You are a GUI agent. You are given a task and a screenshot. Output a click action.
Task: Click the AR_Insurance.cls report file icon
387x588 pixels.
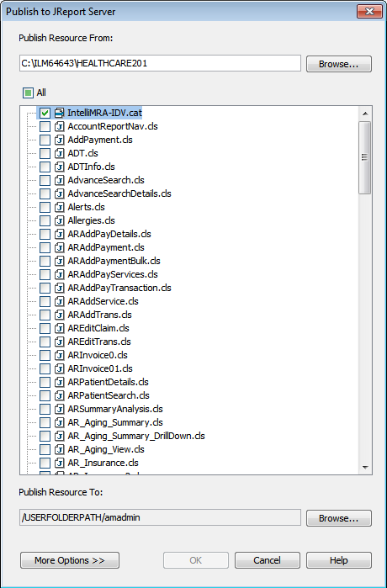coord(59,463)
